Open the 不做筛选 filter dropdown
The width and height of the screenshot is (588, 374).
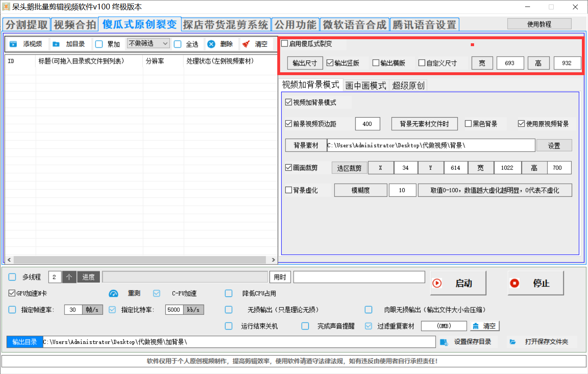[148, 43]
